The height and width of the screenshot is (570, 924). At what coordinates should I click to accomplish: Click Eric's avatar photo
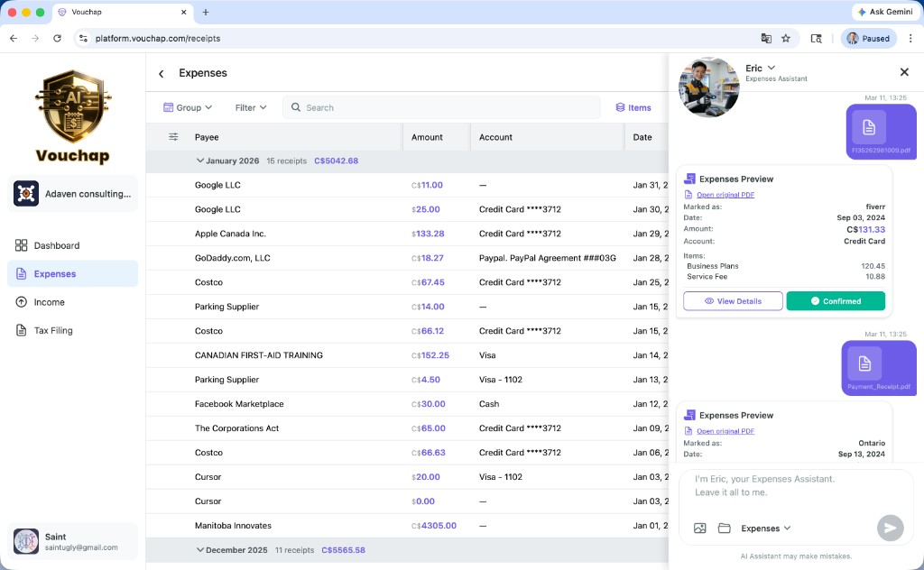pyautogui.click(x=708, y=87)
